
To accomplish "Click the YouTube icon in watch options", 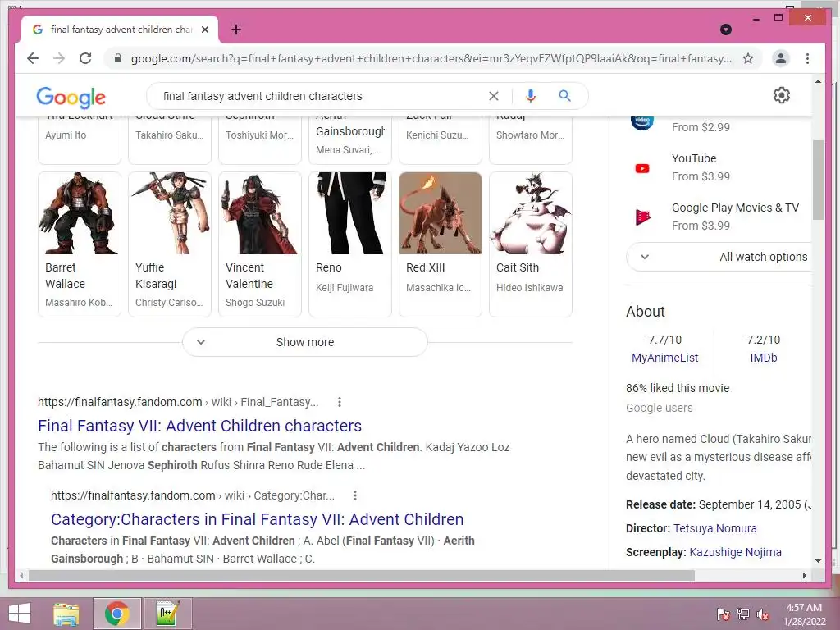I will tap(641, 168).
